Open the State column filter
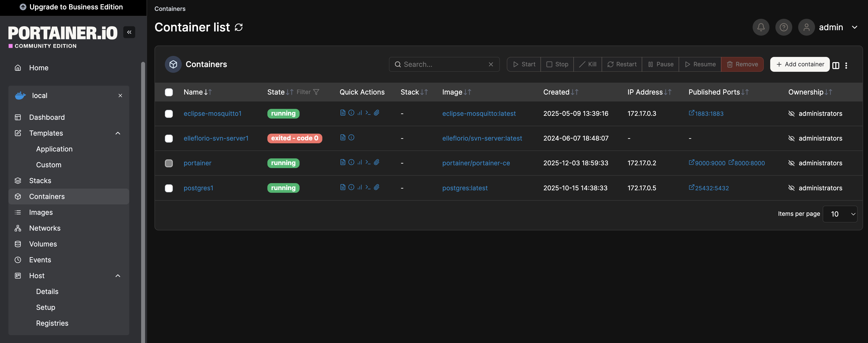The width and height of the screenshot is (868, 343). [316, 92]
